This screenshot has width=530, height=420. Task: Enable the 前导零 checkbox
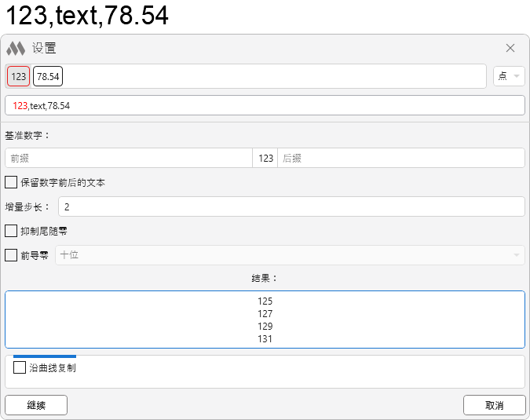12,255
